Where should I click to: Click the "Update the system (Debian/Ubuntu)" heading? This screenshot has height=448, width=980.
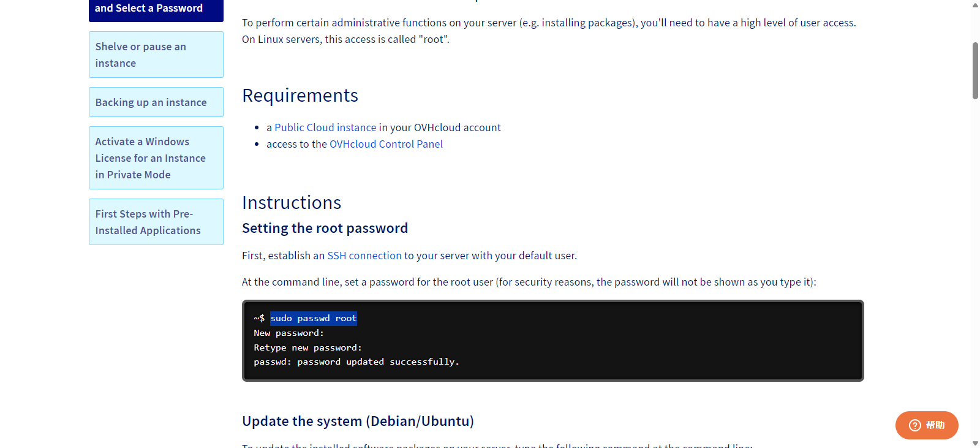tap(358, 422)
